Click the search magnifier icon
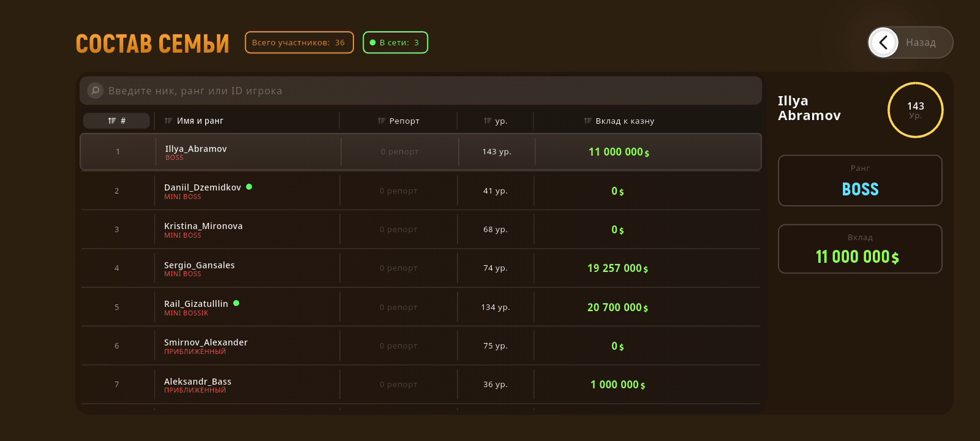The width and height of the screenshot is (980, 441). [95, 91]
